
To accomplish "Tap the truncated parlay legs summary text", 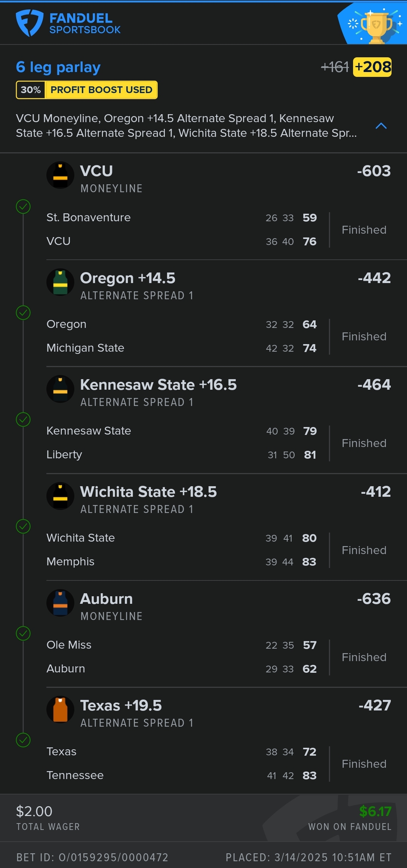I will point(186,126).
